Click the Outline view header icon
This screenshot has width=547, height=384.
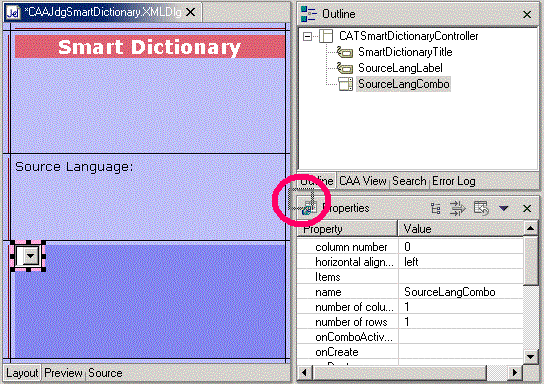(x=309, y=14)
